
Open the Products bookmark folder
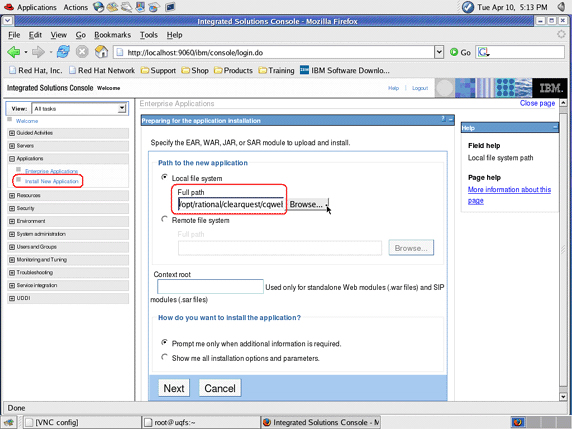click(x=233, y=70)
